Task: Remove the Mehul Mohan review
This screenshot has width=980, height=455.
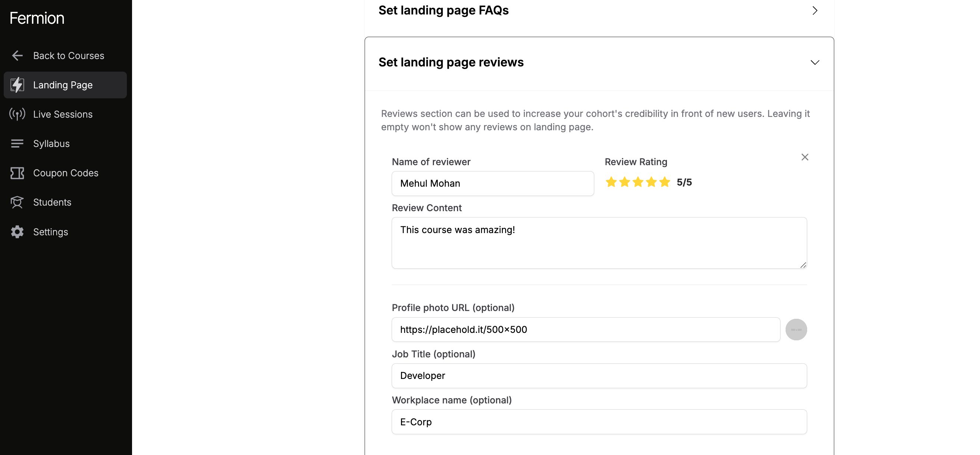Action: 805,157
